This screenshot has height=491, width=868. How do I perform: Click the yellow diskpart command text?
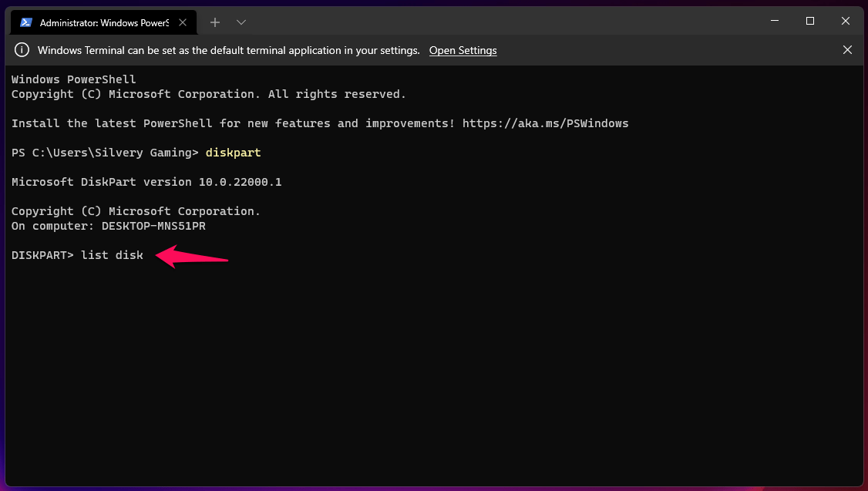point(233,153)
